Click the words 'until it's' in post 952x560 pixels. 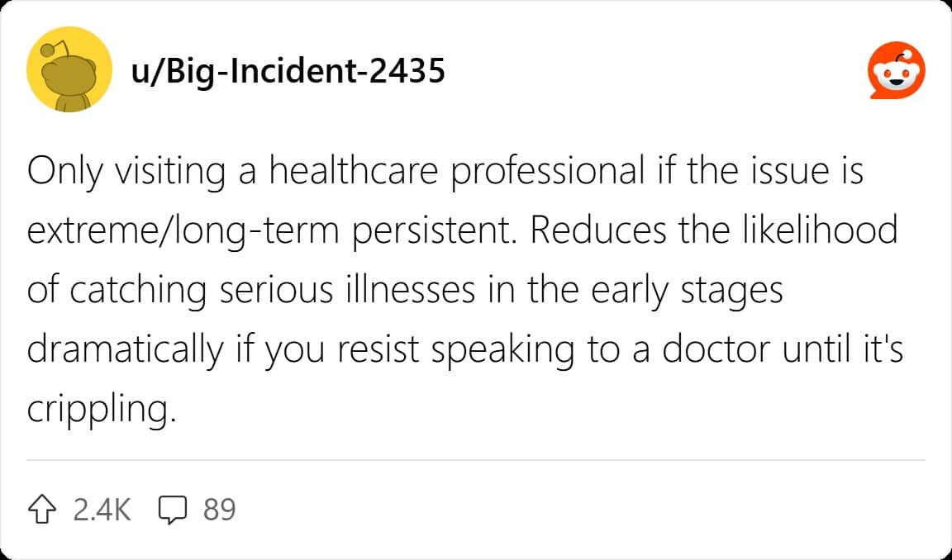(x=843, y=350)
